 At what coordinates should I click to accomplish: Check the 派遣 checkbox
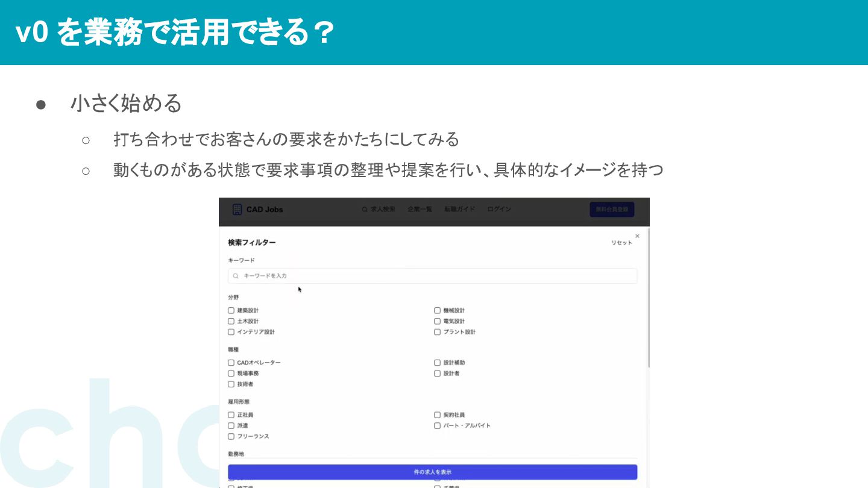[x=231, y=425]
